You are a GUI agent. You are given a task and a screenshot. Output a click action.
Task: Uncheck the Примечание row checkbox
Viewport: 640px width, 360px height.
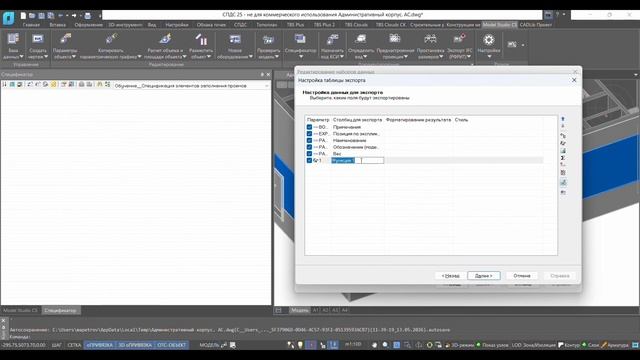309,127
